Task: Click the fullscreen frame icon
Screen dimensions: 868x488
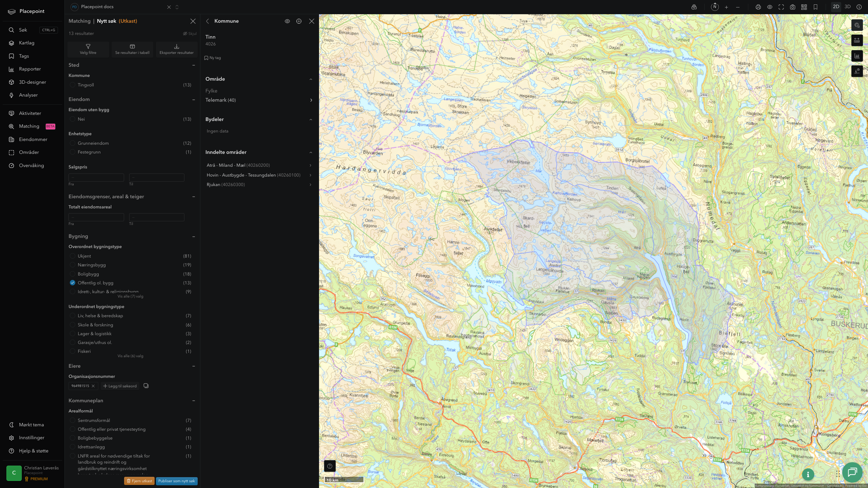Action: pos(781,7)
